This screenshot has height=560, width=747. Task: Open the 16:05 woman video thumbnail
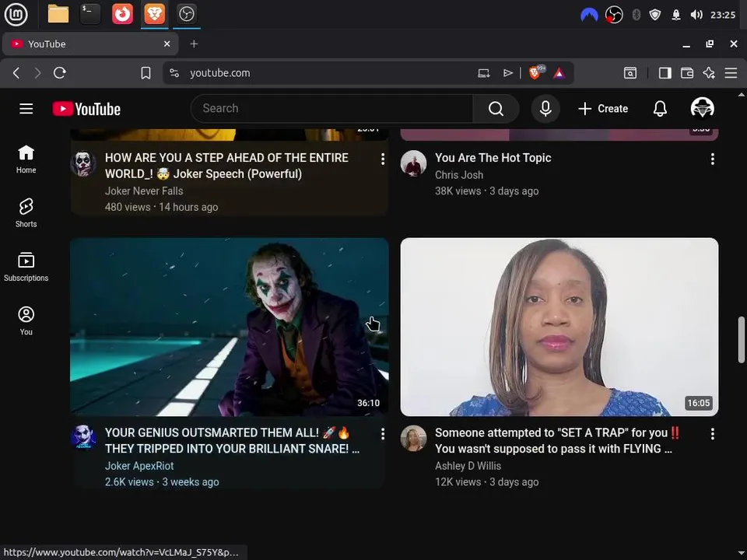tap(559, 327)
